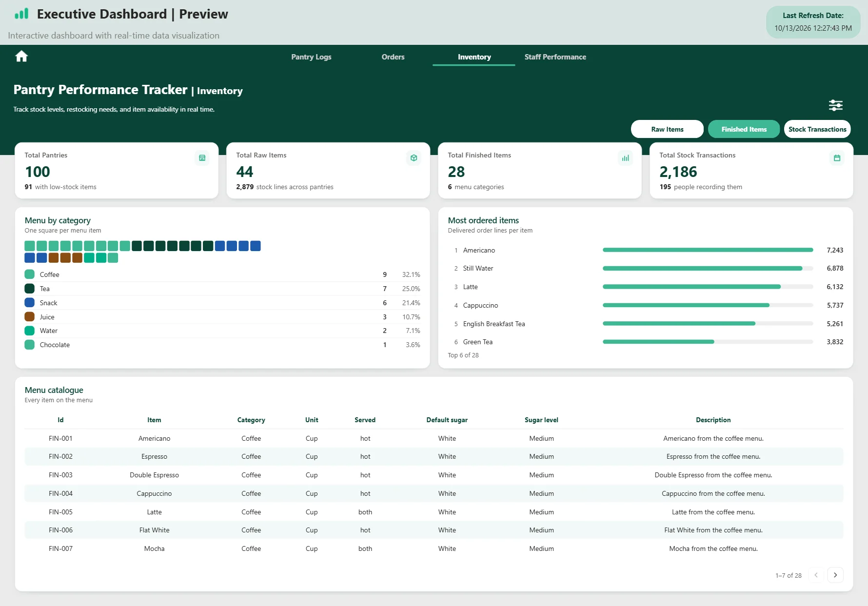Click the Snack legend color swatch

tap(30, 303)
